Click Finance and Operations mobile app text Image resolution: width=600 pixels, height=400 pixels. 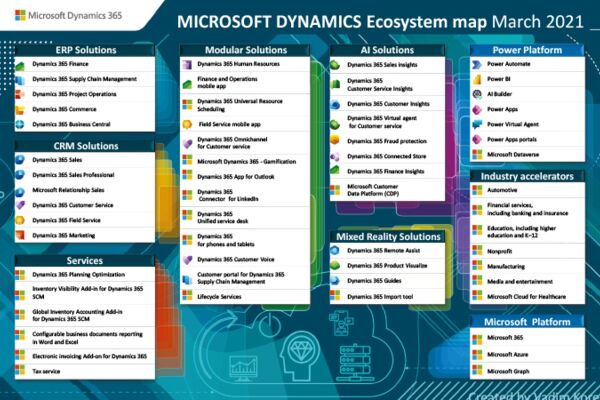tap(227, 82)
